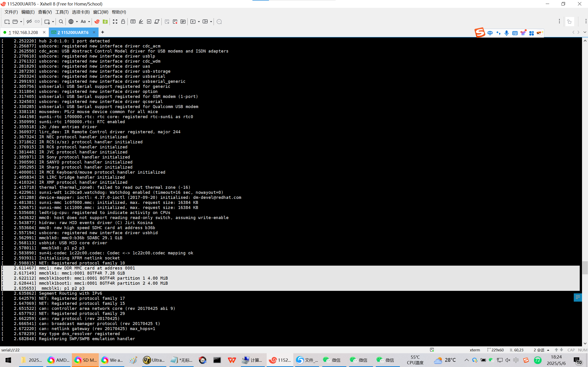Click the terminal vertical scrollbar thumb
This screenshot has height=367, width=588.
[x=585, y=267]
